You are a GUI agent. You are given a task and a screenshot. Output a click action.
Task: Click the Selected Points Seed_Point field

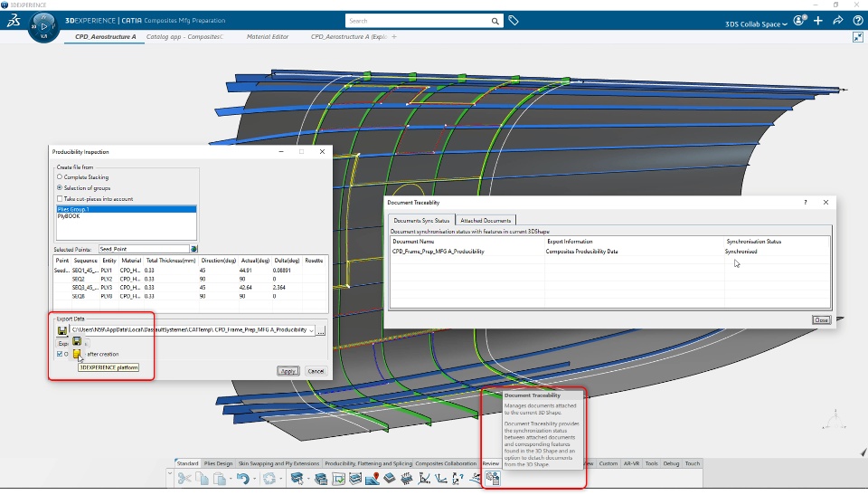click(x=144, y=249)
